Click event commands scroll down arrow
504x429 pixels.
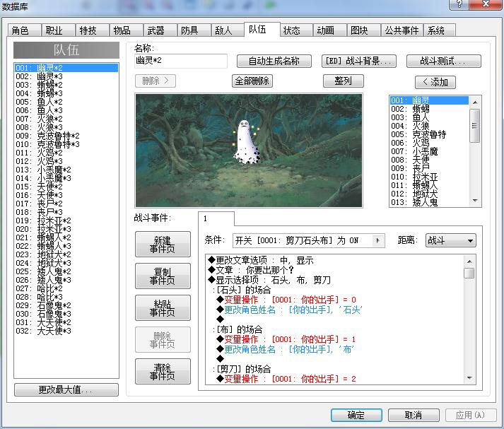[469, 378]
